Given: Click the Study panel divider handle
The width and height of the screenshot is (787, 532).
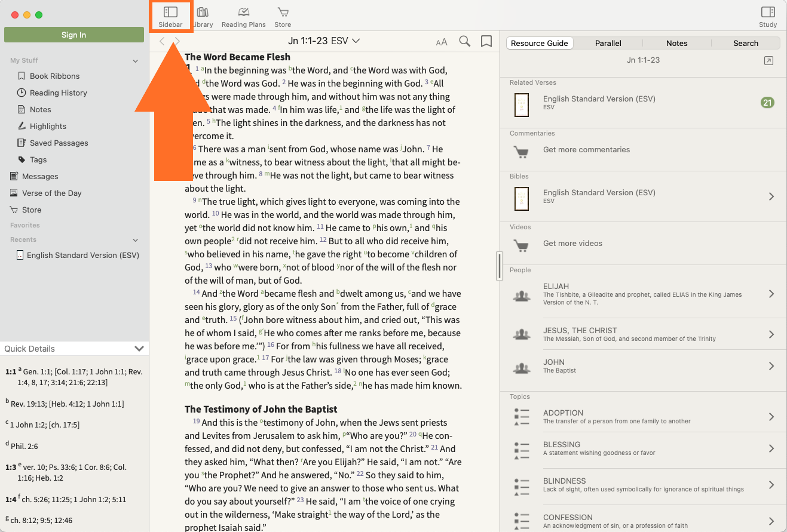Looking at the screenshot, I should tap(500, 266).
